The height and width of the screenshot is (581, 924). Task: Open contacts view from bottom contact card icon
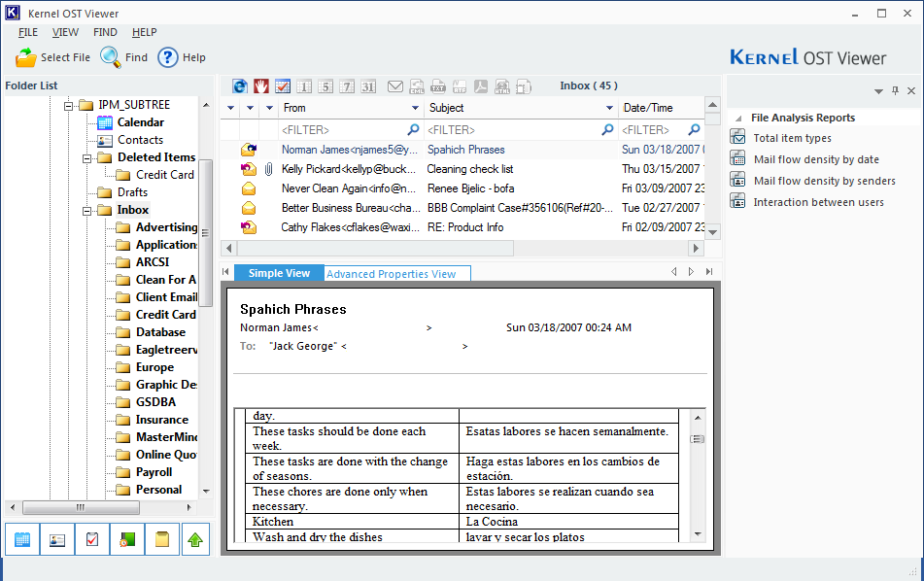click(57, 539)
